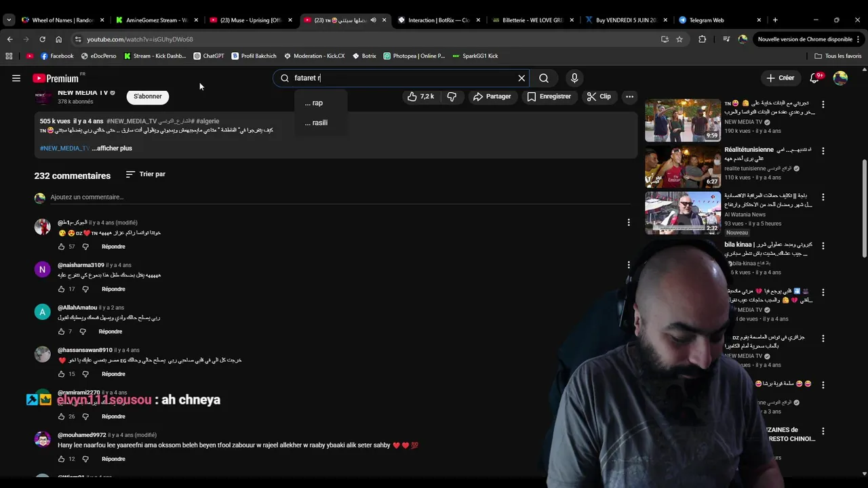Open account avatar menu

[x=840, y=78]
